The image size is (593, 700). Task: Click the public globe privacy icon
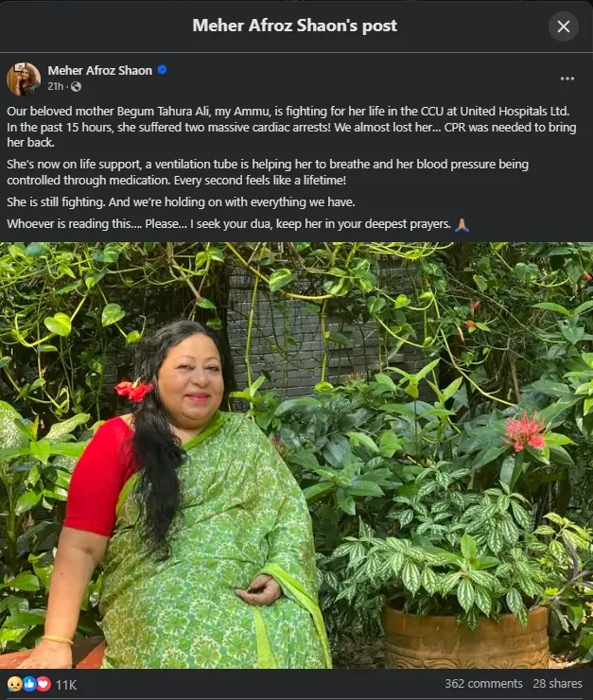point(76,87)
